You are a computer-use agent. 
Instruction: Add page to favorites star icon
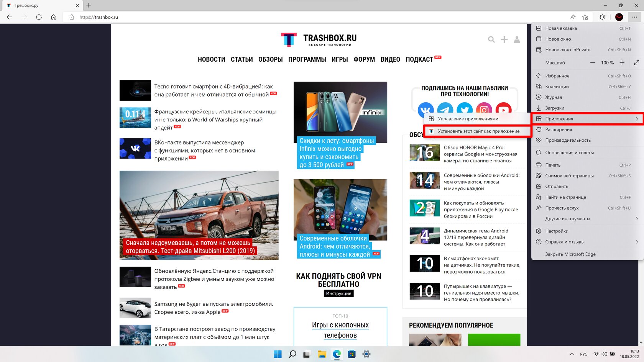585,17
